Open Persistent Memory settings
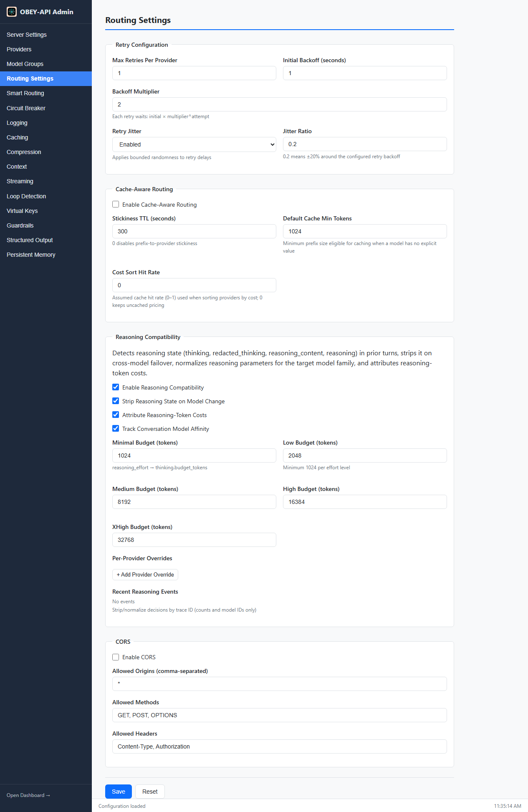Viewport: 528px width, 812px height. (46, 255)
